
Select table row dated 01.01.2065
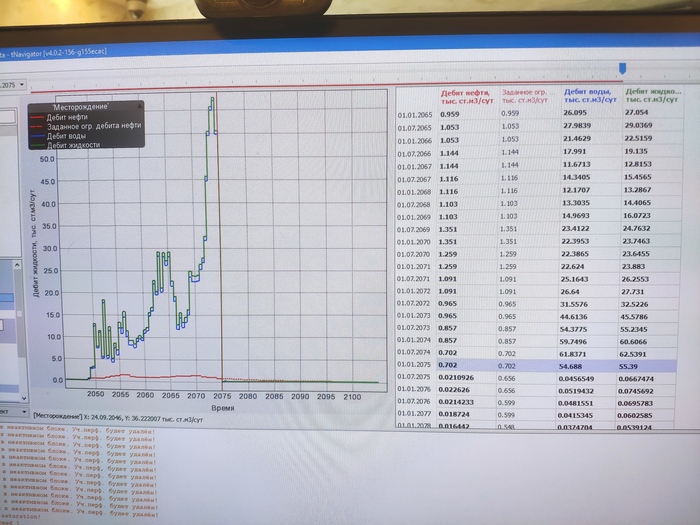(x=539, y=114)
